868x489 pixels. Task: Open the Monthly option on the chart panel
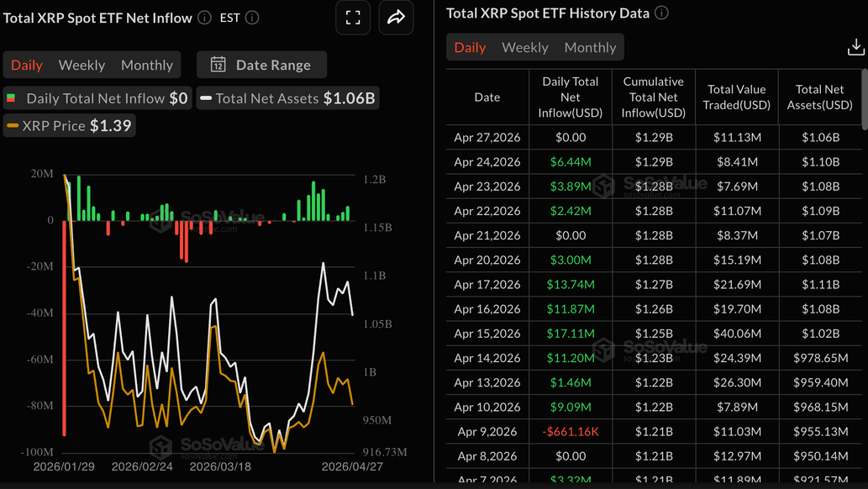(147, 65)
